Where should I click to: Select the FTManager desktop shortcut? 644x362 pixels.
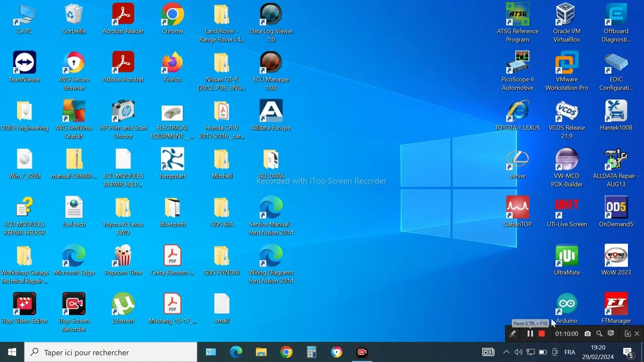click(616, 309)
